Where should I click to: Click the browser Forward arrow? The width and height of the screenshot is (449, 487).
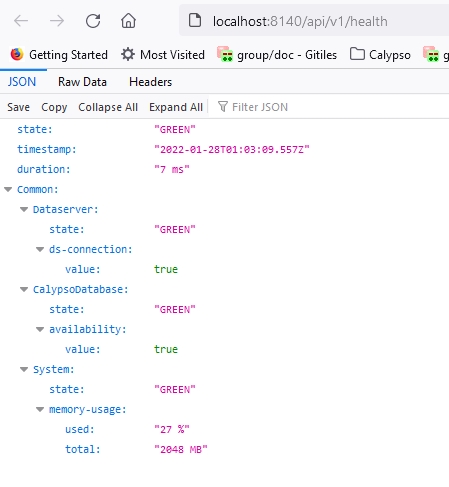tap(57, 21)
